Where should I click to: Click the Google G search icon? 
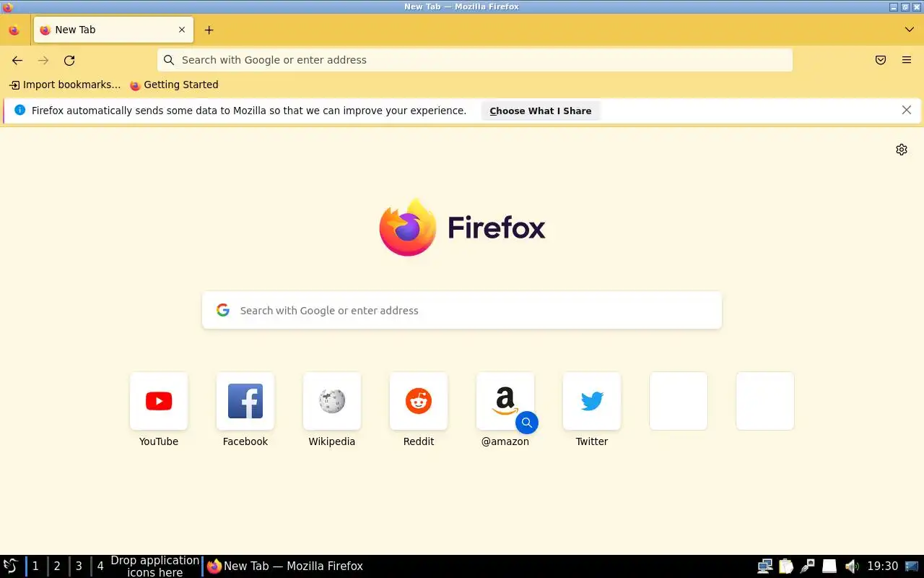coord(223,310)
